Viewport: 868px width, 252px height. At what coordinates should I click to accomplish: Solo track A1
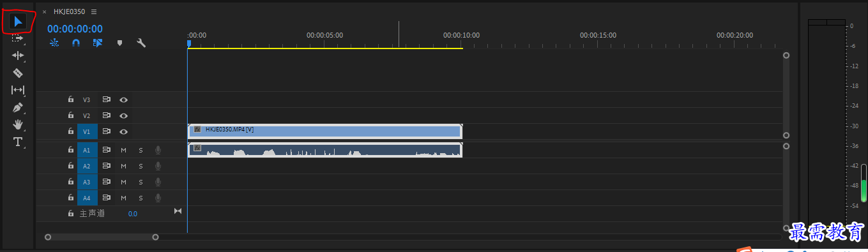[141, 150]
